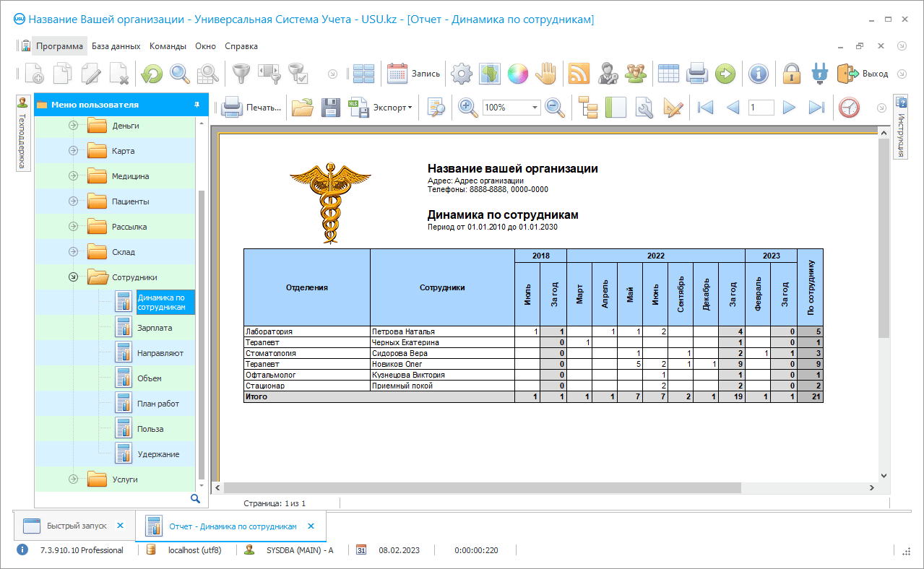Viewport: 924px width, 569px height.
Task: Click the page number input field
Action: (761, 108)
